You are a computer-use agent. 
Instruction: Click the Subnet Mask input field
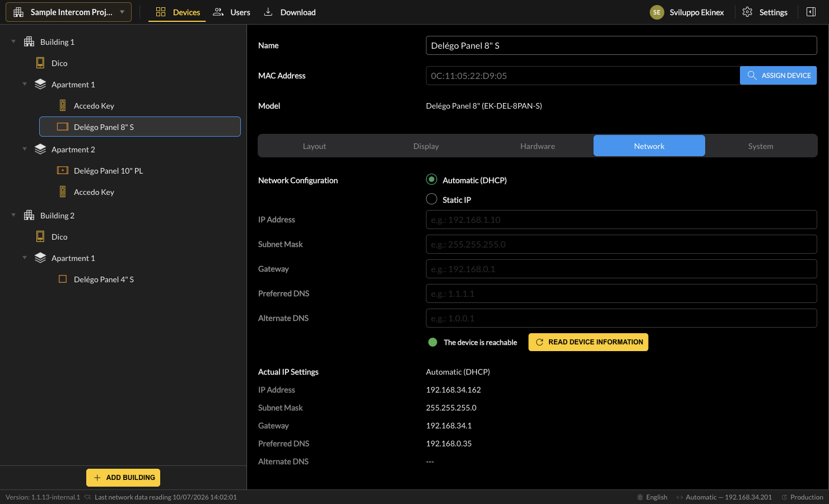(x=621, y=244)
